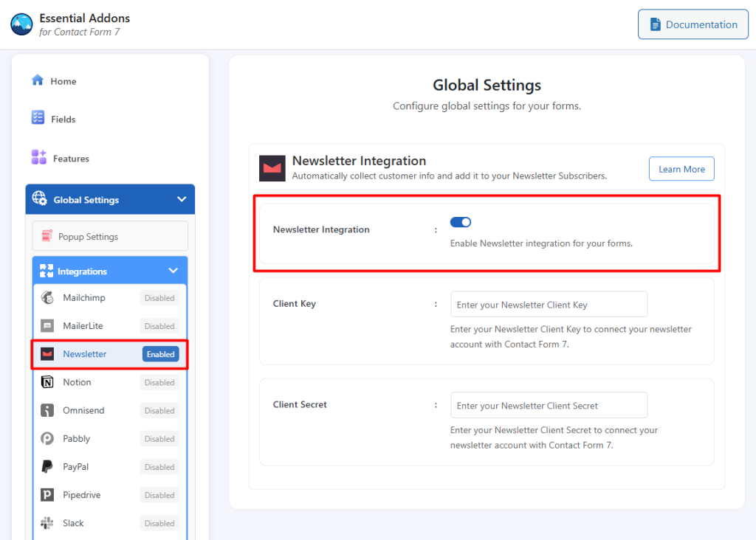This screenshot has height=540, width=756.
Task: Click the Pabbly logo icon
Action: 47,438
